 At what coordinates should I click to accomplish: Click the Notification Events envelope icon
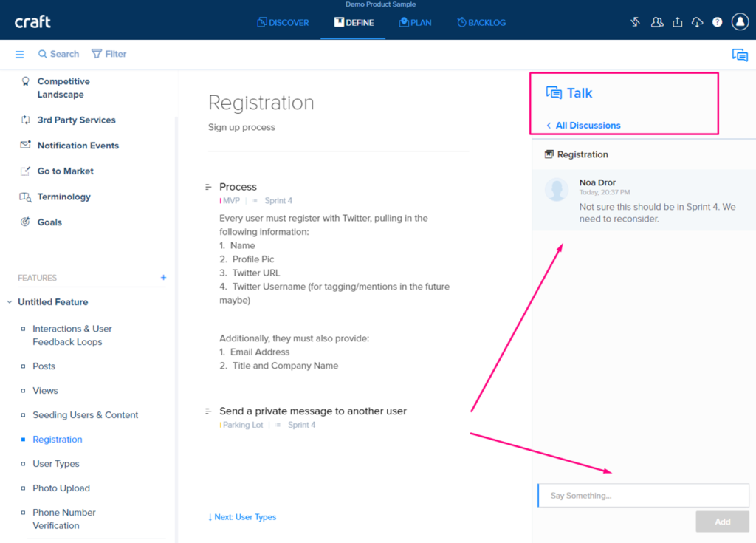coord(26,145)
